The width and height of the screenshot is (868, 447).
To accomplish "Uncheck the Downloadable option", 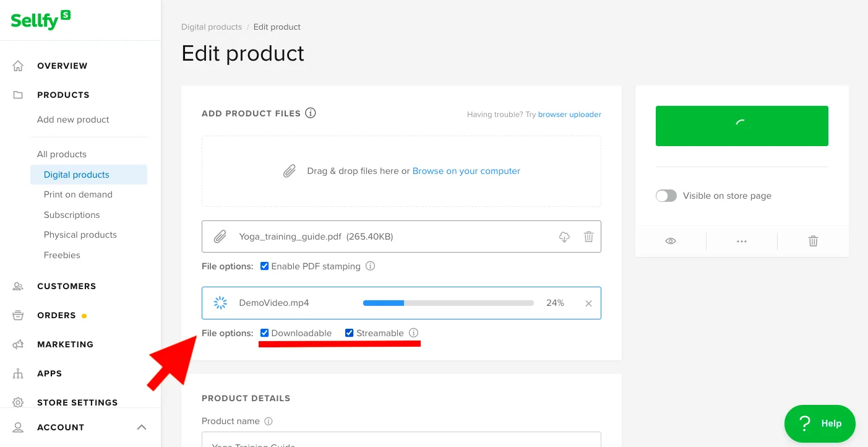I will (x=265, y=333).
